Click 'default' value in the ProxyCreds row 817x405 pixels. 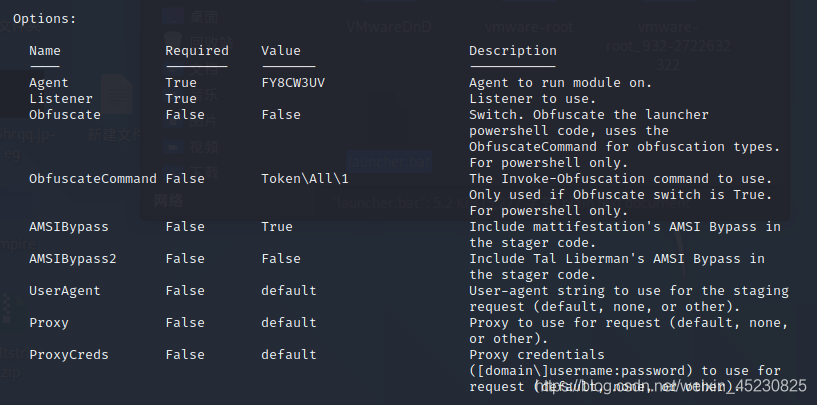point(289,354)
